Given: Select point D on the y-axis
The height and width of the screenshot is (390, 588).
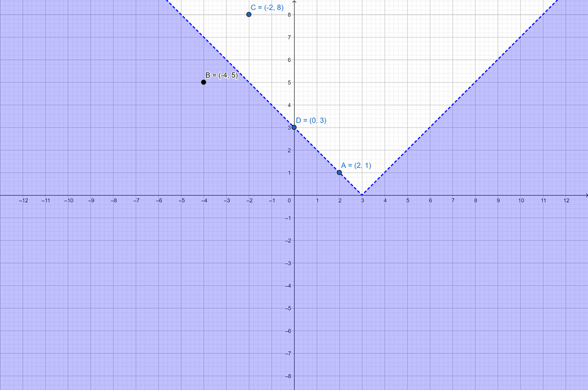Looking at the screenshot, I should pos(294,127).
